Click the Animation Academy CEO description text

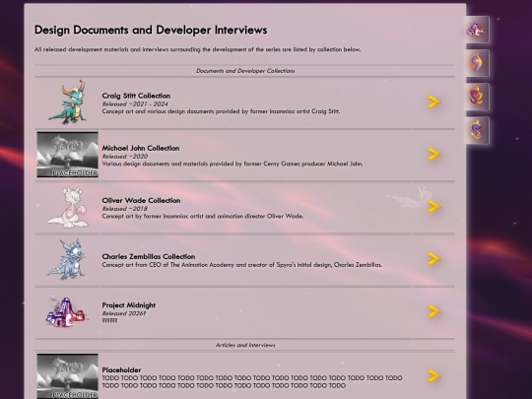click(x=242, y=265)
